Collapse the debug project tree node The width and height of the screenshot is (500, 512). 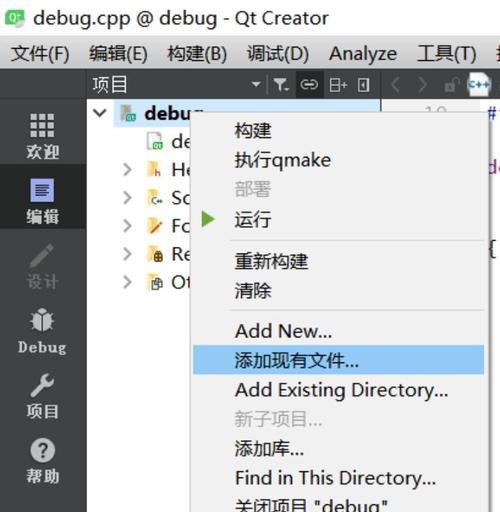click(x=100, y=113)
